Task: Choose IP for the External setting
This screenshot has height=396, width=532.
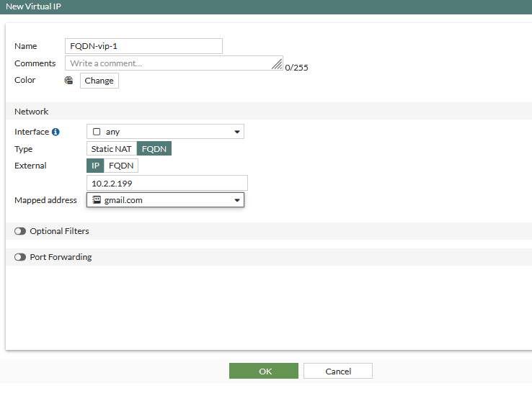Action: point(95,166)
